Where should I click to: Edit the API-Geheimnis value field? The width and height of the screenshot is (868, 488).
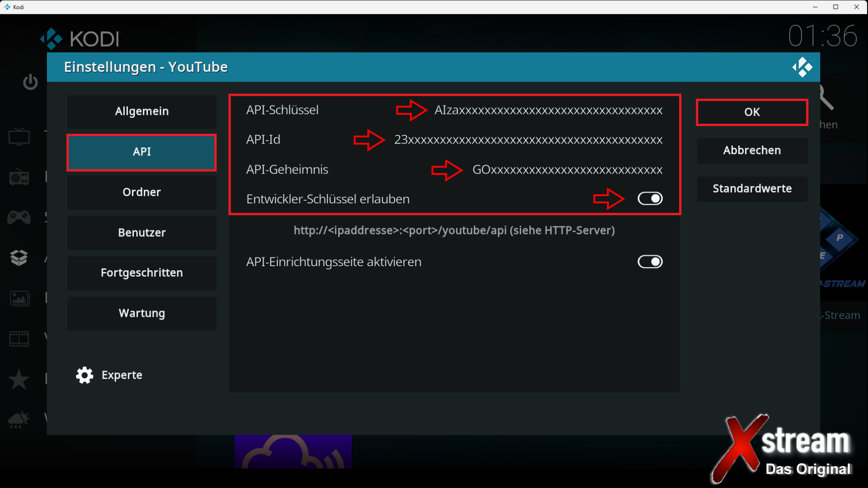[567, 170]
